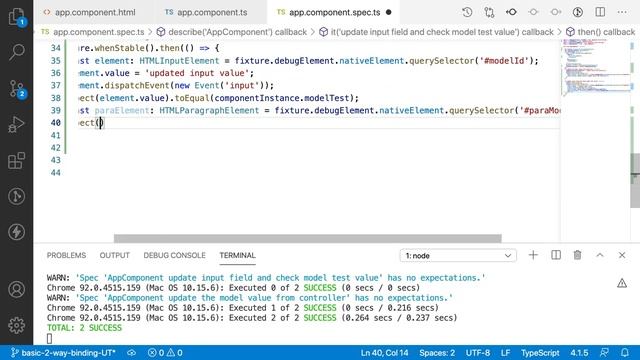Image resolution: width=640 pixels, height=360 pixels.
Task: Split the editor to the right
Action: (600, 12)
